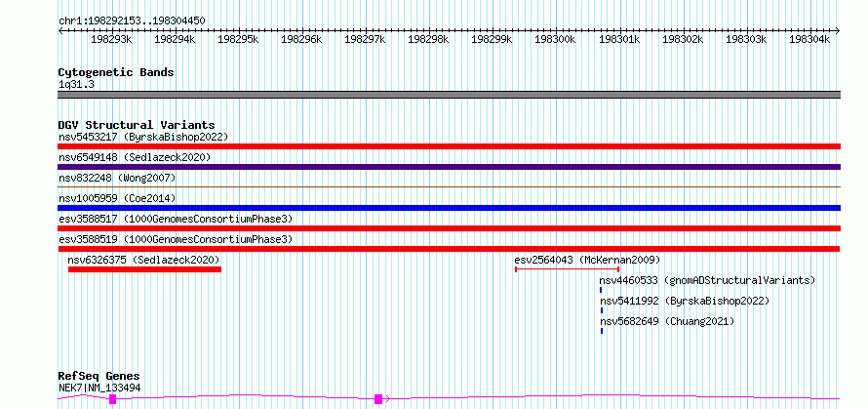Screen dimensions: 868x409
Task: Click the esv2564043 (McKernan2009) label
Action: point(587,260)
